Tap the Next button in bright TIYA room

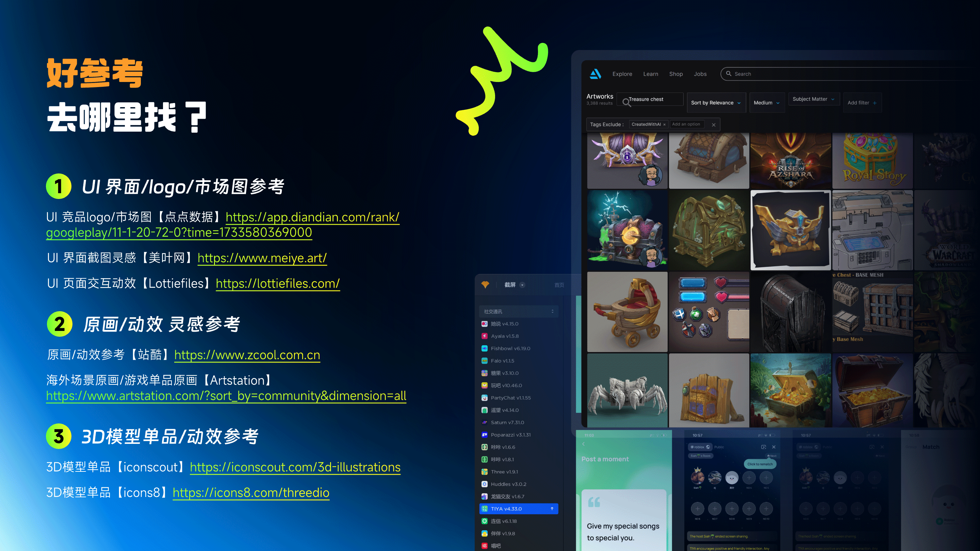[x=772, y=456]
